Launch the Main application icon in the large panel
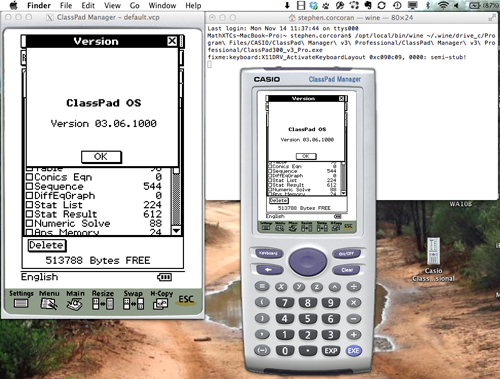This screenshot has height=379, width=500. coord(75,300)
